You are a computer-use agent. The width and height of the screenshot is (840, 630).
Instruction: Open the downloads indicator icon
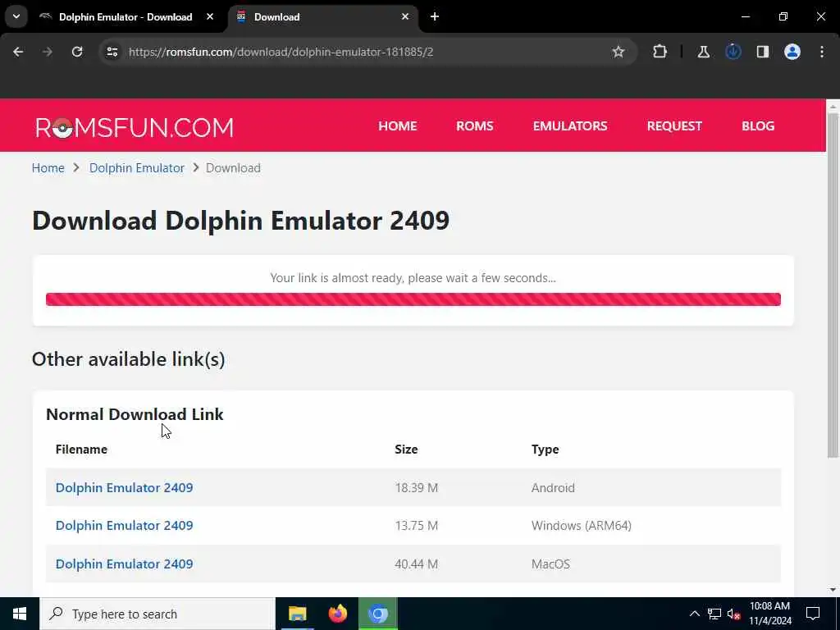pos(733,52)
